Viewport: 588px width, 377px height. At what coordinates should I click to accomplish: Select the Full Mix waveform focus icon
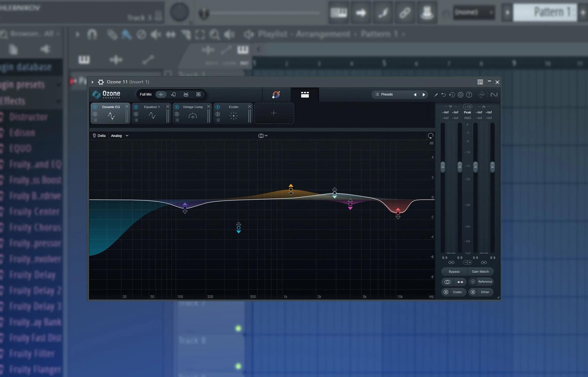[x=161, y=94]
